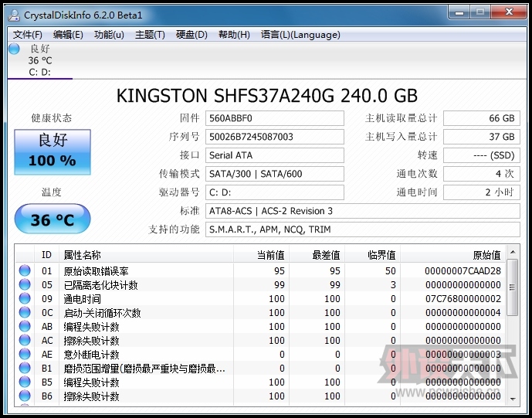The height and width of the screenshot is (418, 532).
Task: Open the 文件(F) menu
Action: point(28,35)
